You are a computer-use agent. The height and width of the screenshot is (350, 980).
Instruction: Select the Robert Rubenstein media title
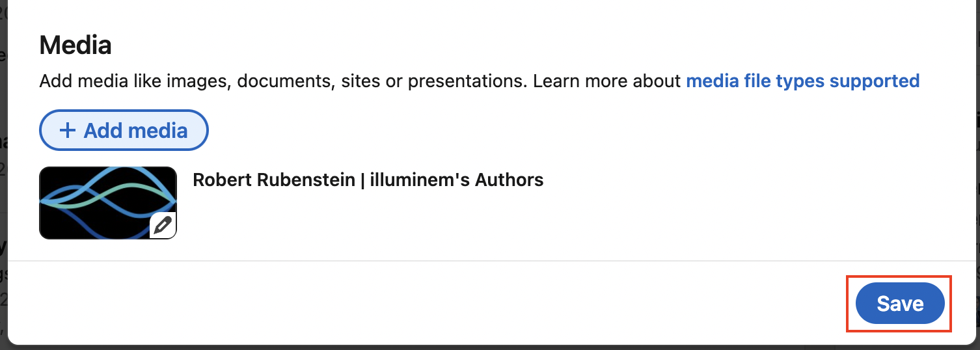click(368, 180)
